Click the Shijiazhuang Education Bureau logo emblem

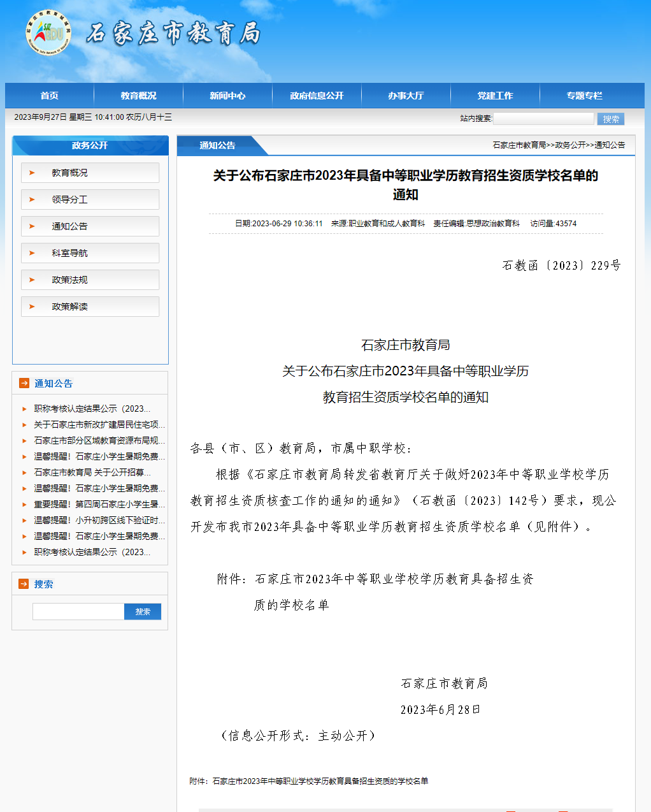coord(48,33)
